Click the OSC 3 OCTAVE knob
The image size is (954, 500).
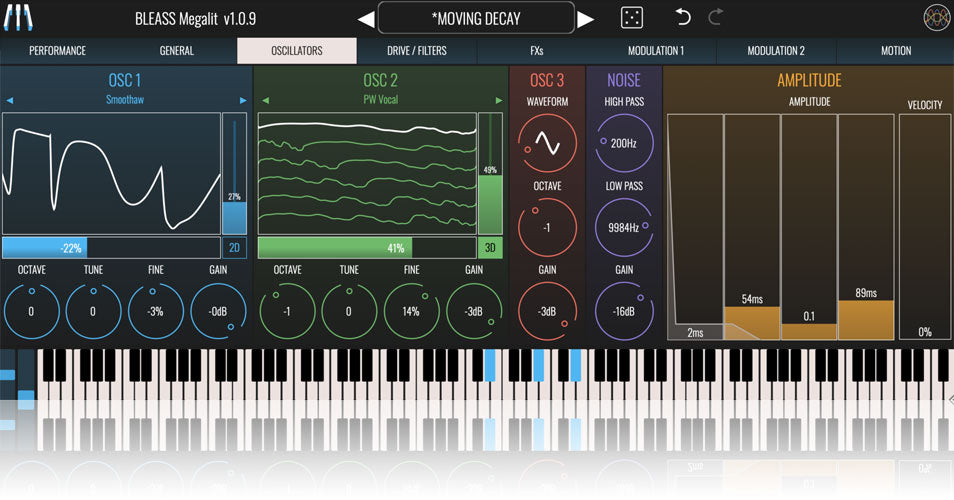(547, 227)
